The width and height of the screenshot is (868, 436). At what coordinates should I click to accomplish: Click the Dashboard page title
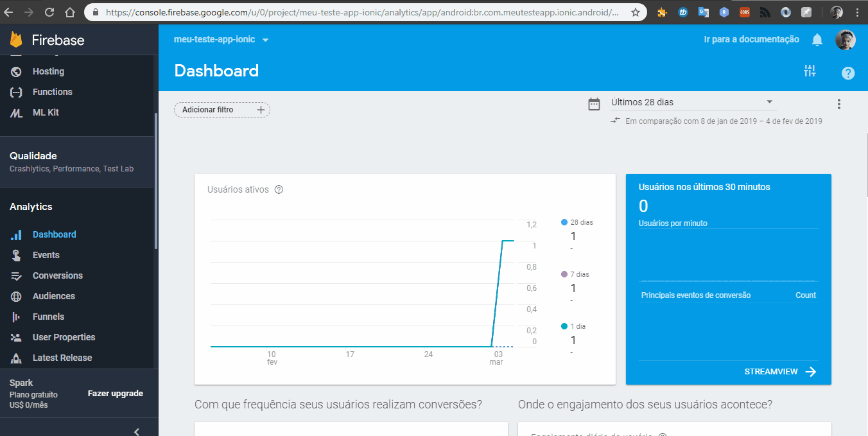[x=216, y=71]
